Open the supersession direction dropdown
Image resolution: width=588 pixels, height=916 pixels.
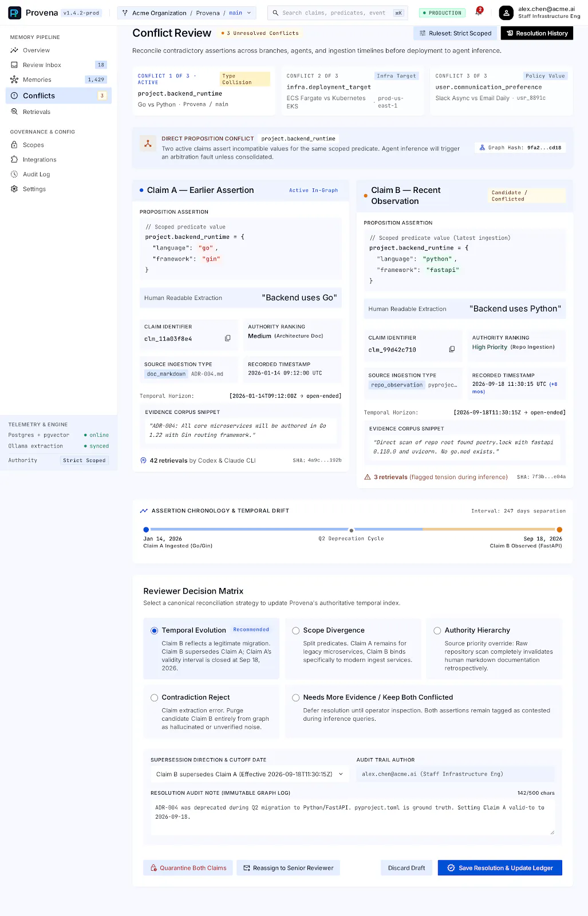250,774
